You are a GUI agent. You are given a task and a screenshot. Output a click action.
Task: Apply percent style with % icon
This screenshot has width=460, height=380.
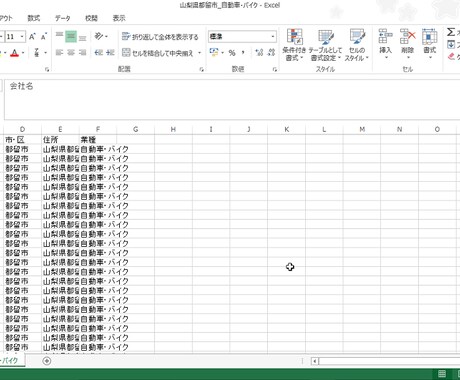coord(232,53)
